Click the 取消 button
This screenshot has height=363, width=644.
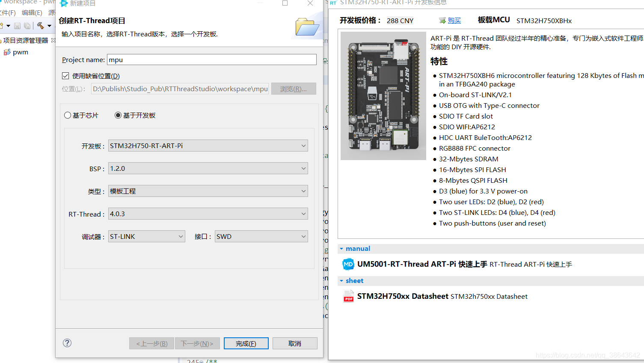click(295, 343)
